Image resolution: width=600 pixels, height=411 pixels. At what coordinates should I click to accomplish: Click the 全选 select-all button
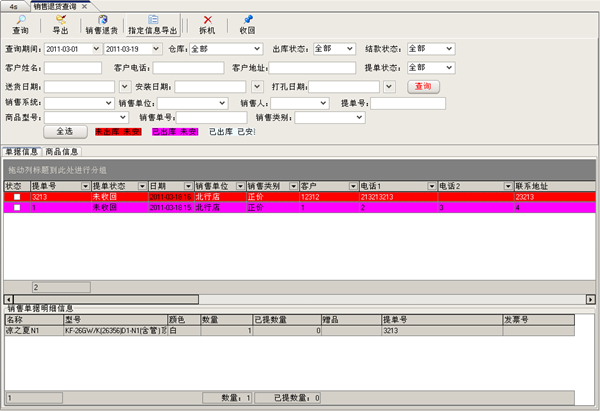(65, 131)
